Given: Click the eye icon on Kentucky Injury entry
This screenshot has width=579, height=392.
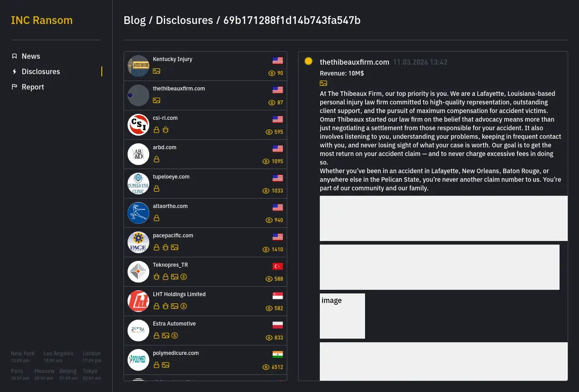Looking at the screenshot, I should [272, 73].
